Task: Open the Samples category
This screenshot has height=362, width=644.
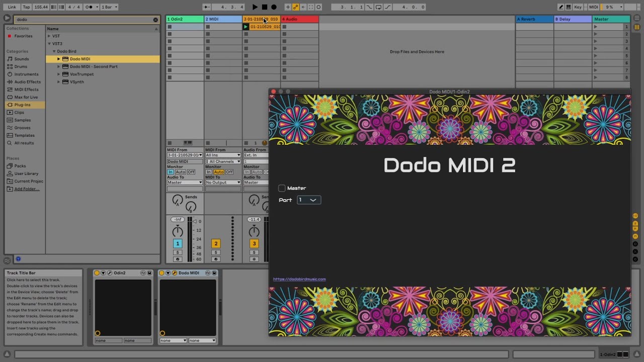Action: pos(23,120)
